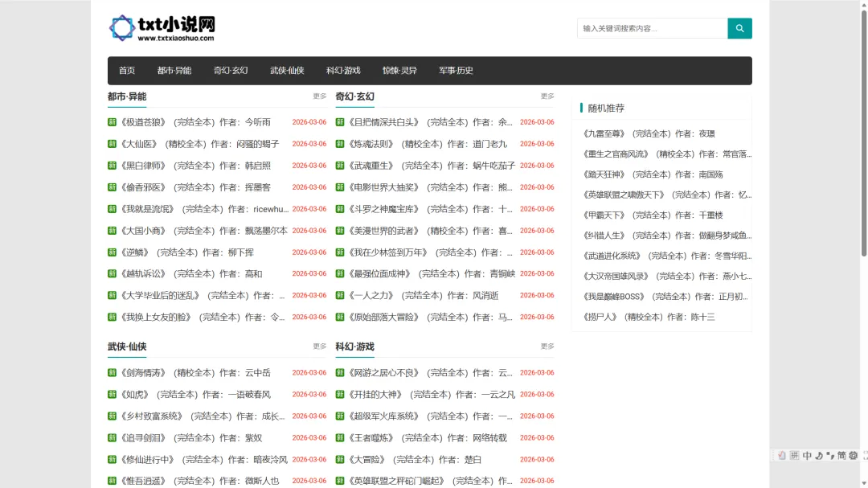Click green icon before 《黑白律师》
The height and width of the screenshot is (488, 868).
pos(112,165)
